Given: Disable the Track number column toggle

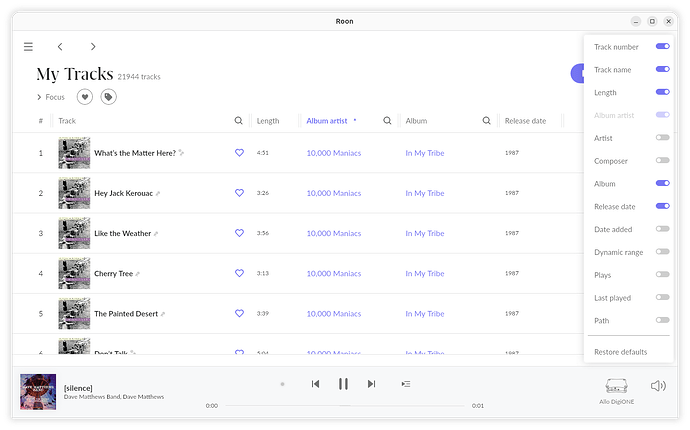Looking at the screenshot, I should coord(662,47).
